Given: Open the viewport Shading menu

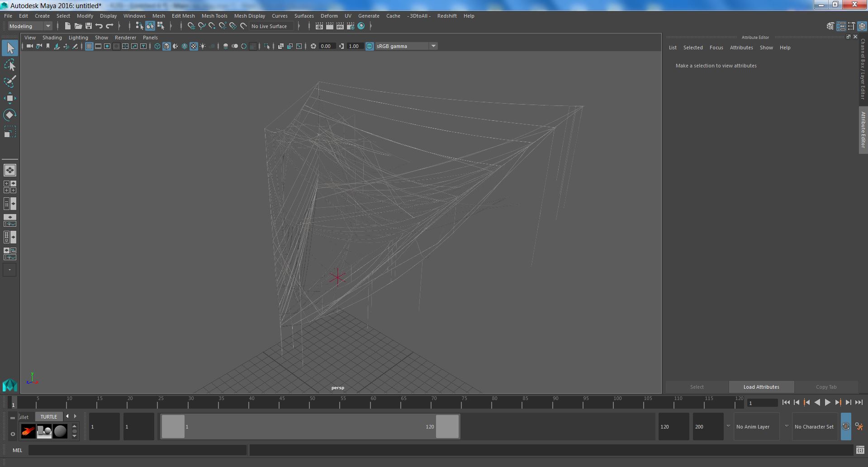Looking at the screenshot, I should [52, 38].
